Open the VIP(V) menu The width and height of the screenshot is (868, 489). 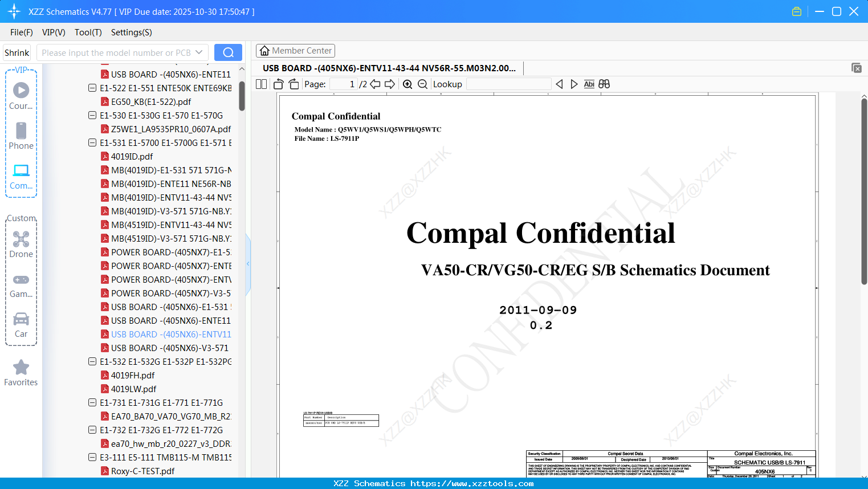(54, 32)
